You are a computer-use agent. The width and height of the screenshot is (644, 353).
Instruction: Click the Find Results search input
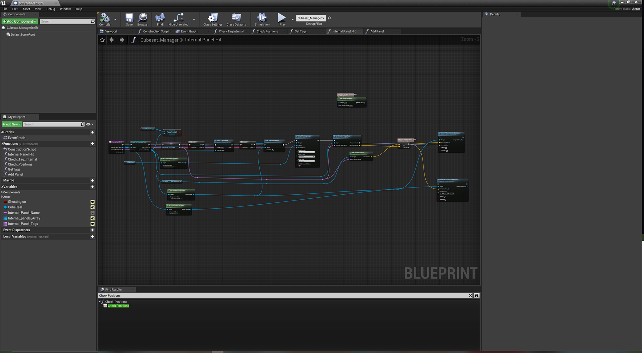click(x=283, y=296)
